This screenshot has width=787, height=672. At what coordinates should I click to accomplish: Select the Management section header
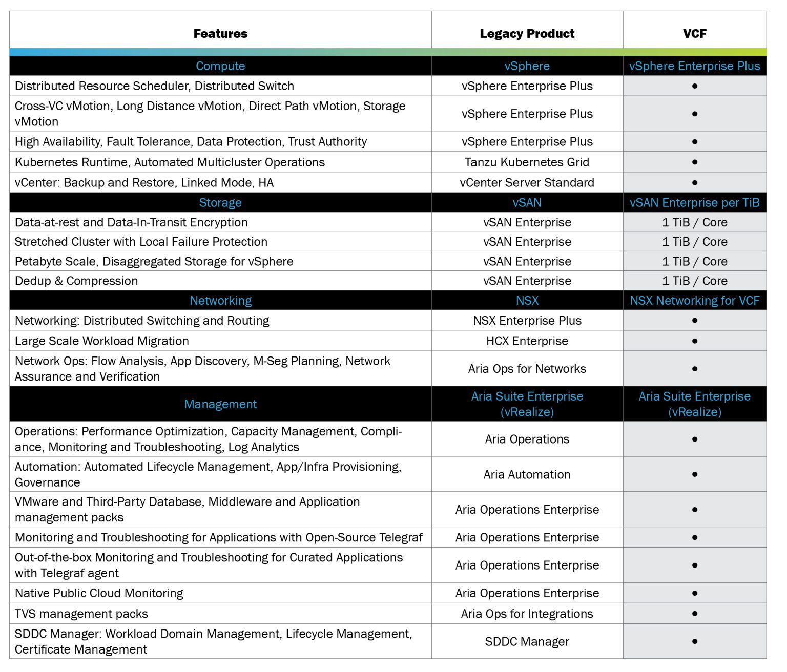(220, 404)
